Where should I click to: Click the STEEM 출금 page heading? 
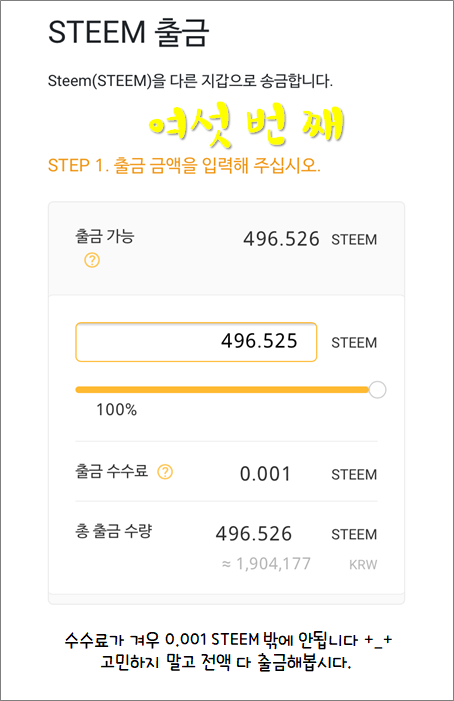tap(129, 33)
